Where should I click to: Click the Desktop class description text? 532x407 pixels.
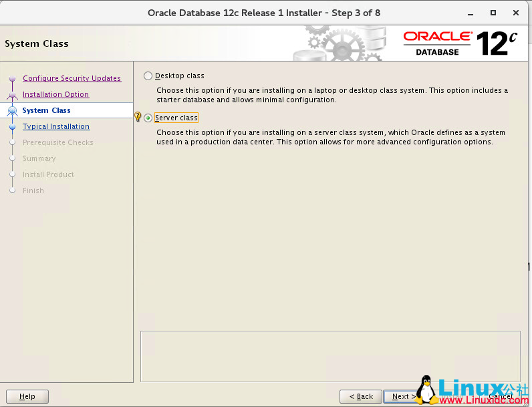point(332,95)
